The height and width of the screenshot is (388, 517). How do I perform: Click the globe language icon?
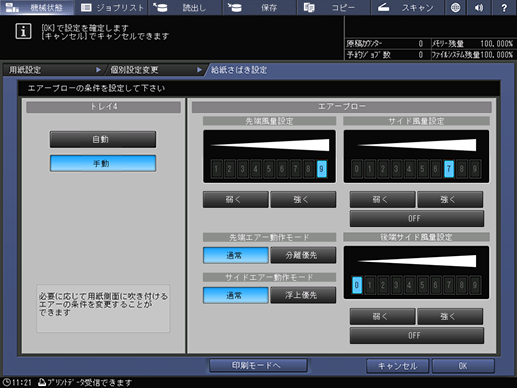(x=455, y=7)
